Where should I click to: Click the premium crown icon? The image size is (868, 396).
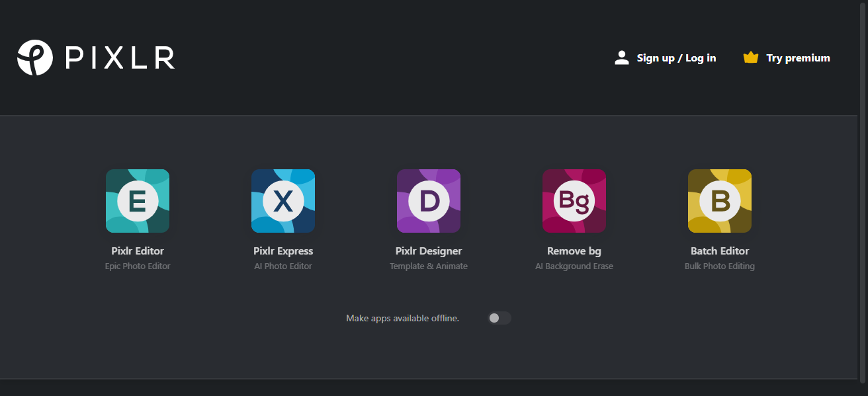pyautogui.click(x=750, y=58)
